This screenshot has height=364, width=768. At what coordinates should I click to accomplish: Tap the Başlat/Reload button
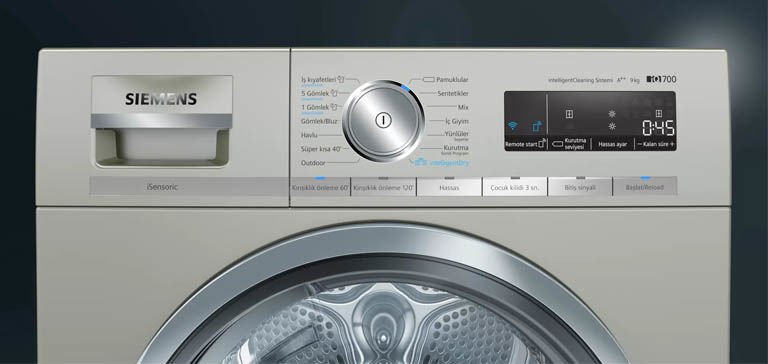[645, 187]
